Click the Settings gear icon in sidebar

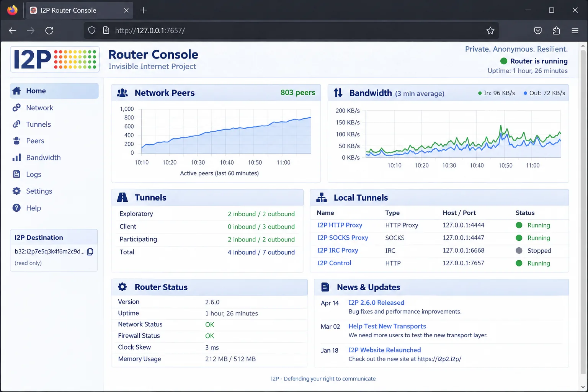point(16,191)
